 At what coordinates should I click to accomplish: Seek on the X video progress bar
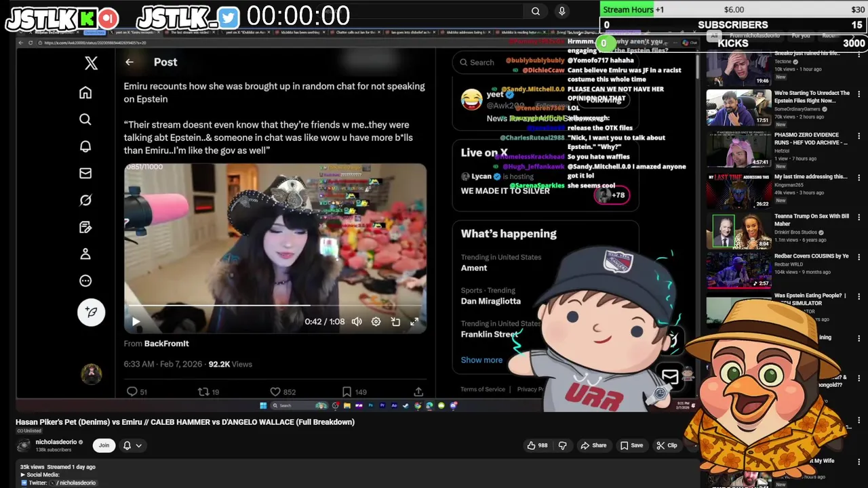[x=275, y=305]
